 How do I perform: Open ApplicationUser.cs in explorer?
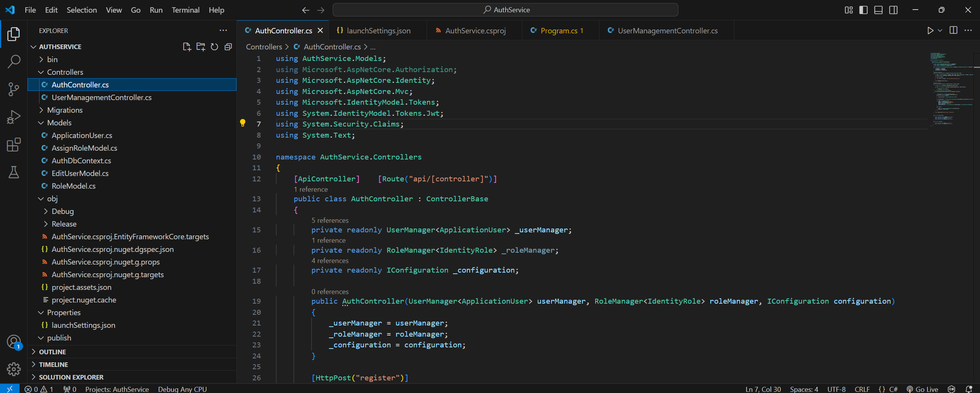pos(132,135)
